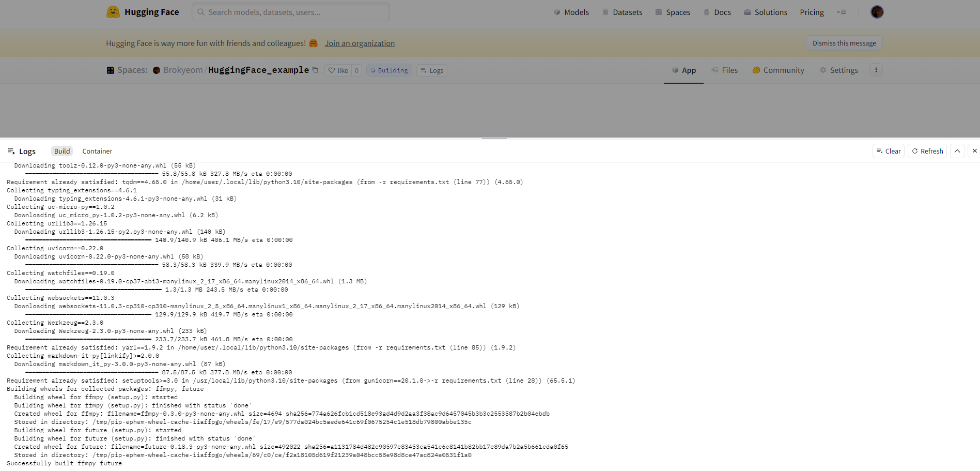Viewport: 980px width, 471px height.
Task: Copy the space name with the copy icon
Action: click(315, 70)
